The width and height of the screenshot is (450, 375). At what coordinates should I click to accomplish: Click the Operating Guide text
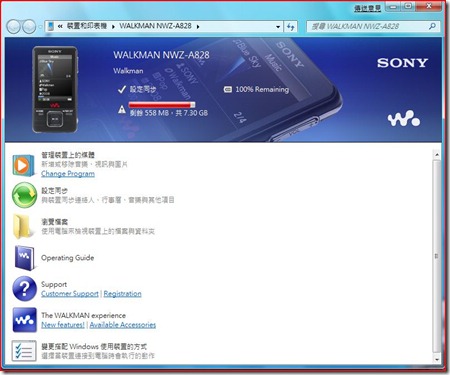68,258
